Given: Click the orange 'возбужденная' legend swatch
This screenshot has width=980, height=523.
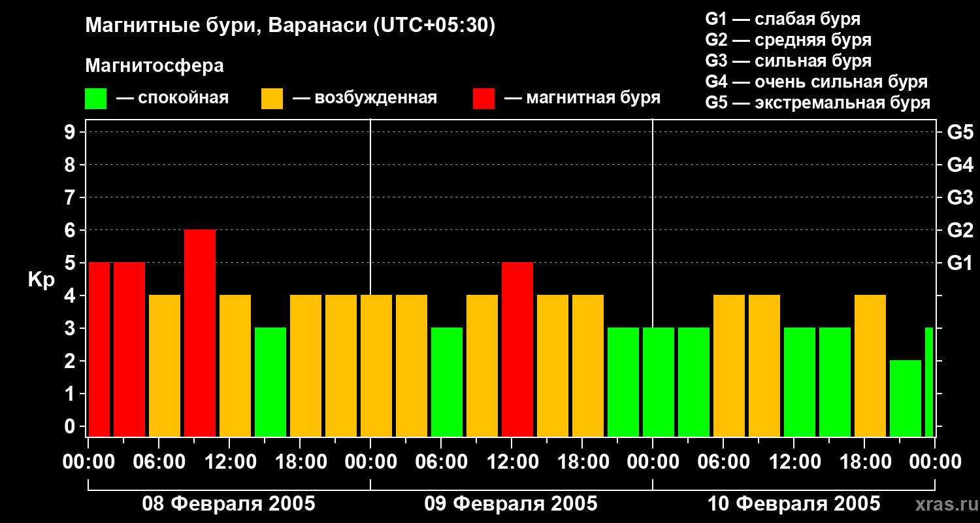Looking at the screenshot, I should click(272, 99).
